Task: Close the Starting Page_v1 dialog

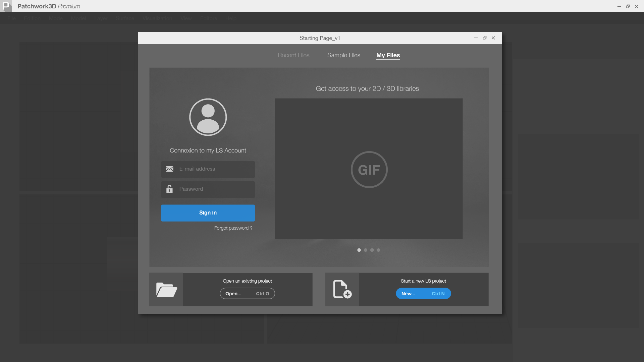Action: pos(493,38)
